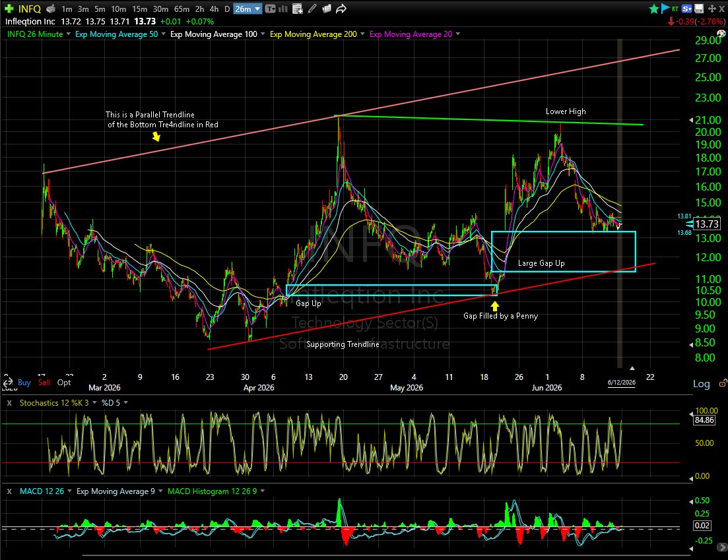Click the Sell button
The image size is (728, 560).
point(44,383)
